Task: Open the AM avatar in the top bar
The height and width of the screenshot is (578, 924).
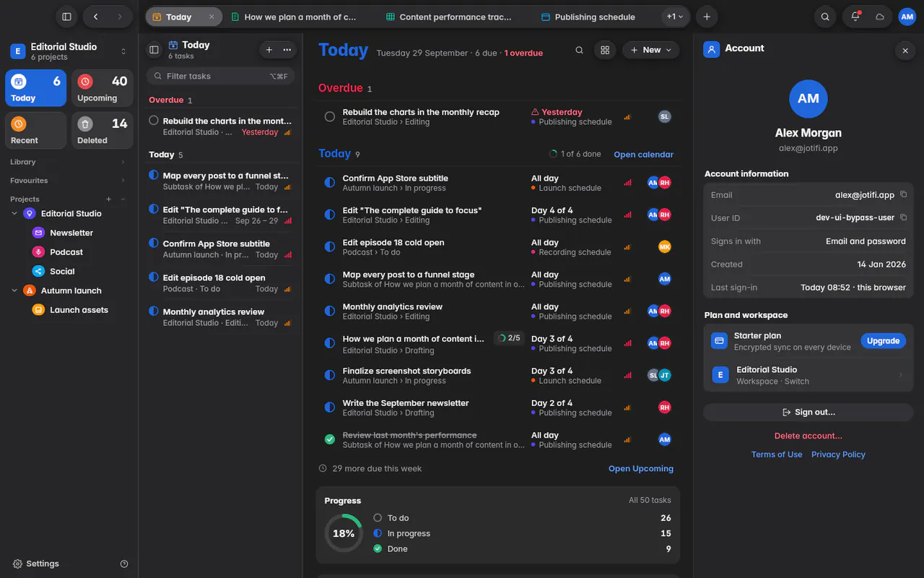Action: point(907,17)
